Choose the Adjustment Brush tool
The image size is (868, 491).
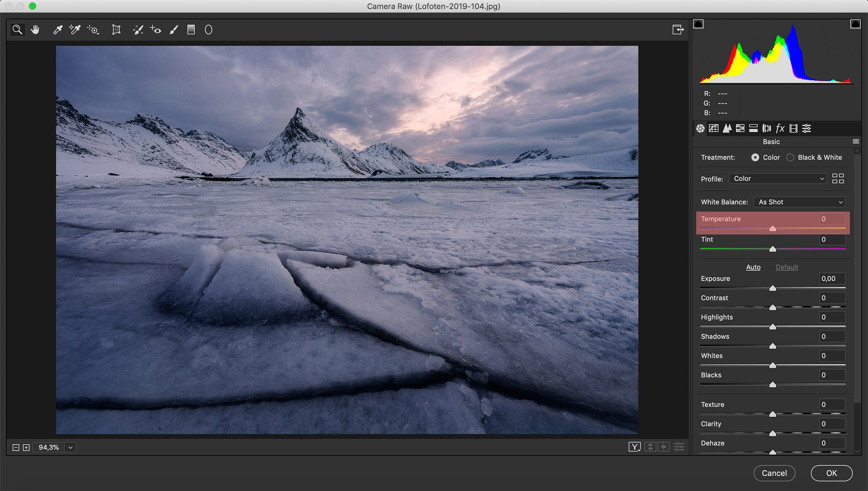pos(174,29)
